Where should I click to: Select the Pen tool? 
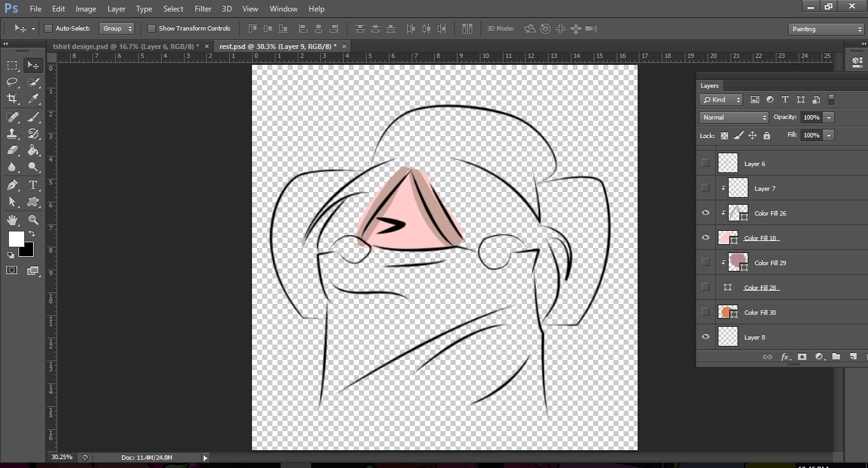click(x=12, y=185)
